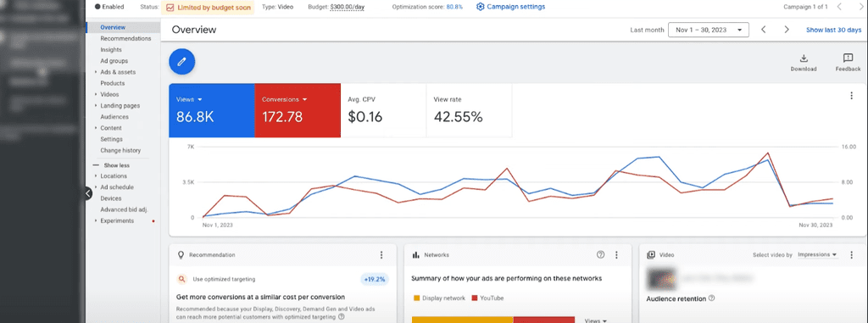
Task: Click the +19.2% recommendation badge
Action: 375,279
